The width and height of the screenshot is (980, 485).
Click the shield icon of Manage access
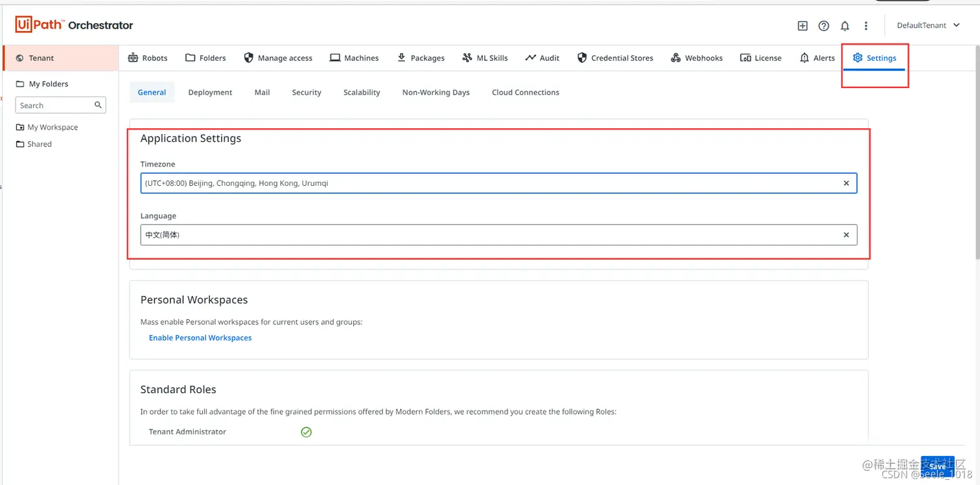248,58
